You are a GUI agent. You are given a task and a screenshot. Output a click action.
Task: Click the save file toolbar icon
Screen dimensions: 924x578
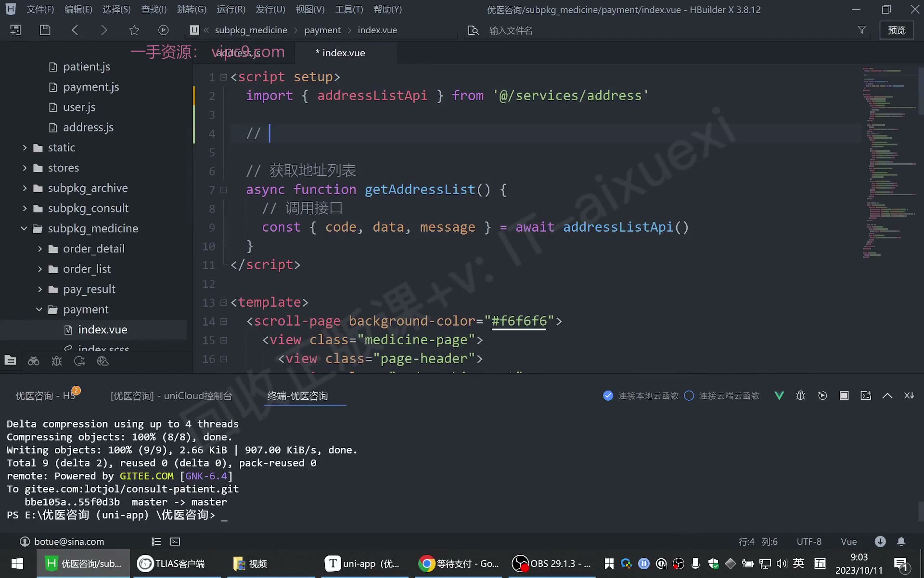pyautogui.click(x=45, y=30)
